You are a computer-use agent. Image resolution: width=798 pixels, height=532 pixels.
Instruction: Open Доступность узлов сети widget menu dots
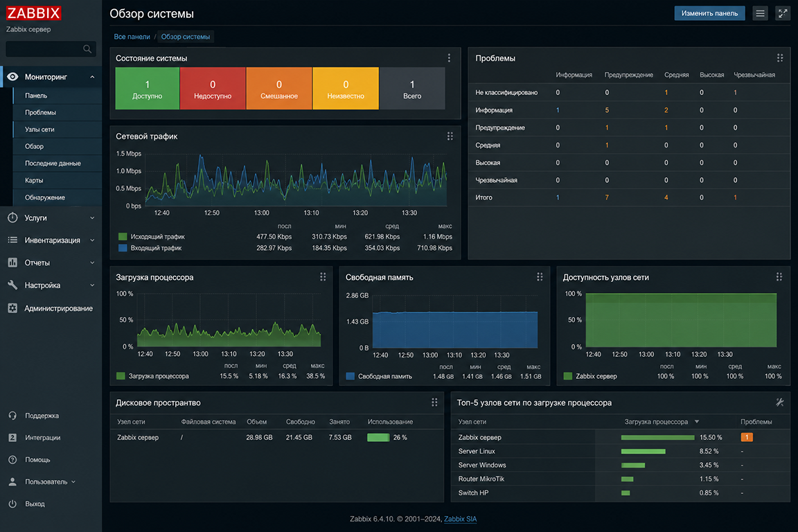point(779,277)
